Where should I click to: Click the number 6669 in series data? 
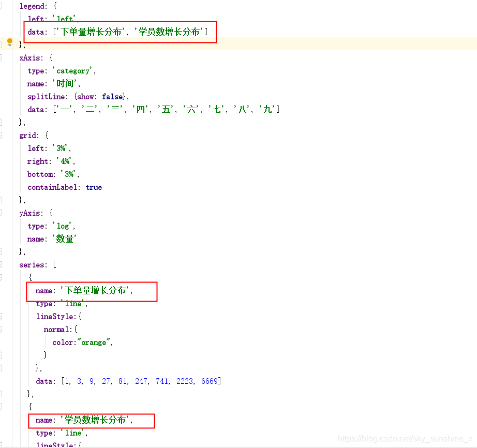[210, 381]
